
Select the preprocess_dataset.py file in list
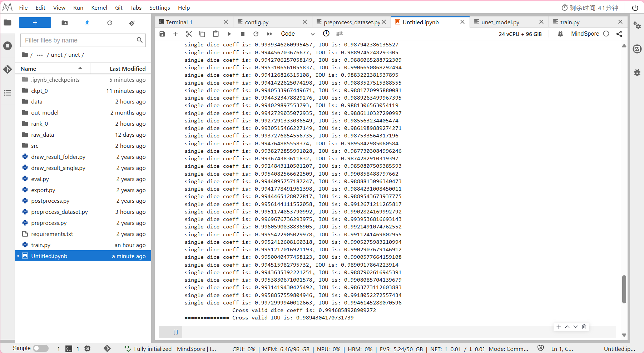click(83, 212)
